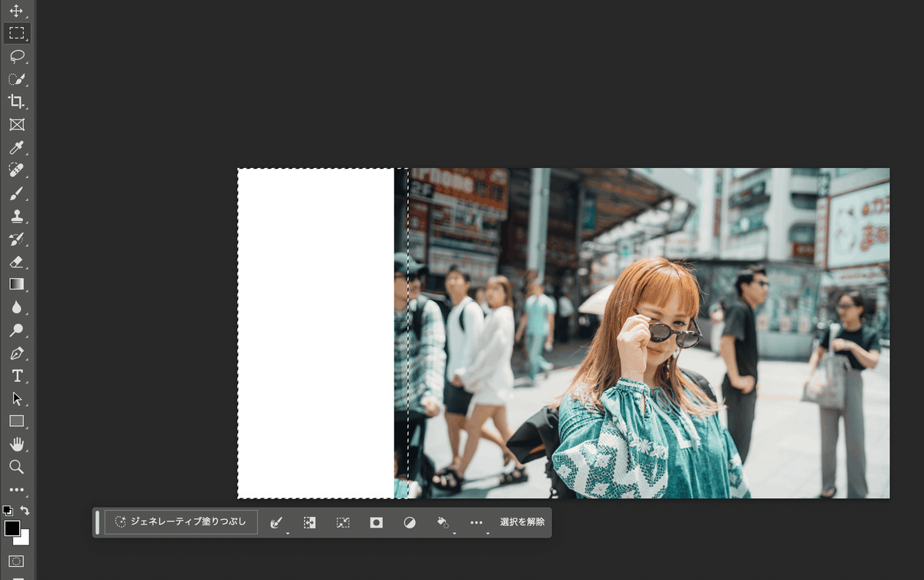The height and width of the screenshot is (580, 924).
Task: Open the black foreground color picker
Action: pos(12,528)
